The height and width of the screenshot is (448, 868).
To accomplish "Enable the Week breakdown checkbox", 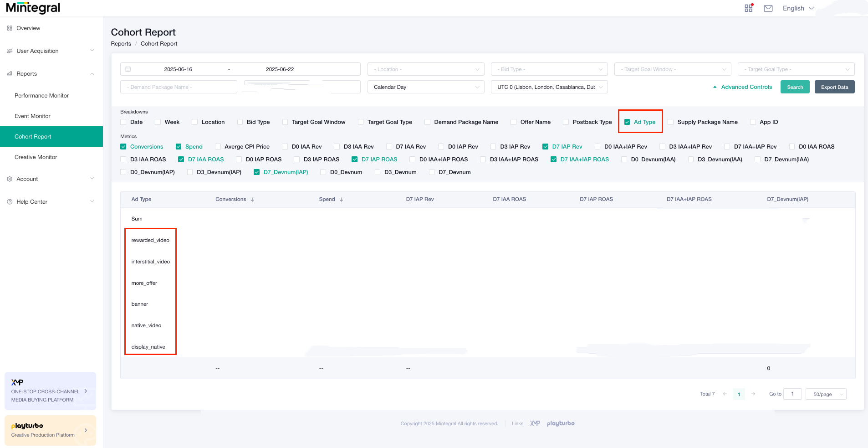I will [157, 122].
